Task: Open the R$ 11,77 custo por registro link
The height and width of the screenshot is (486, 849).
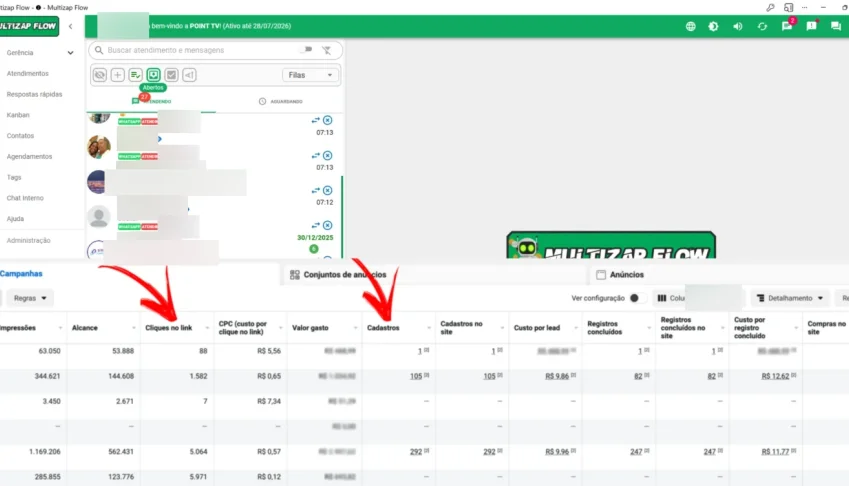Action: (775, 451)
